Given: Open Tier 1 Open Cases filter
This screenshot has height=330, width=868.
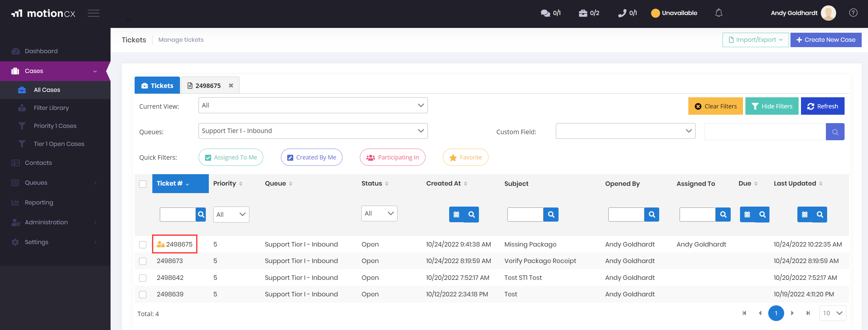Looking at the screenshot, I should (x=55, y=144).
